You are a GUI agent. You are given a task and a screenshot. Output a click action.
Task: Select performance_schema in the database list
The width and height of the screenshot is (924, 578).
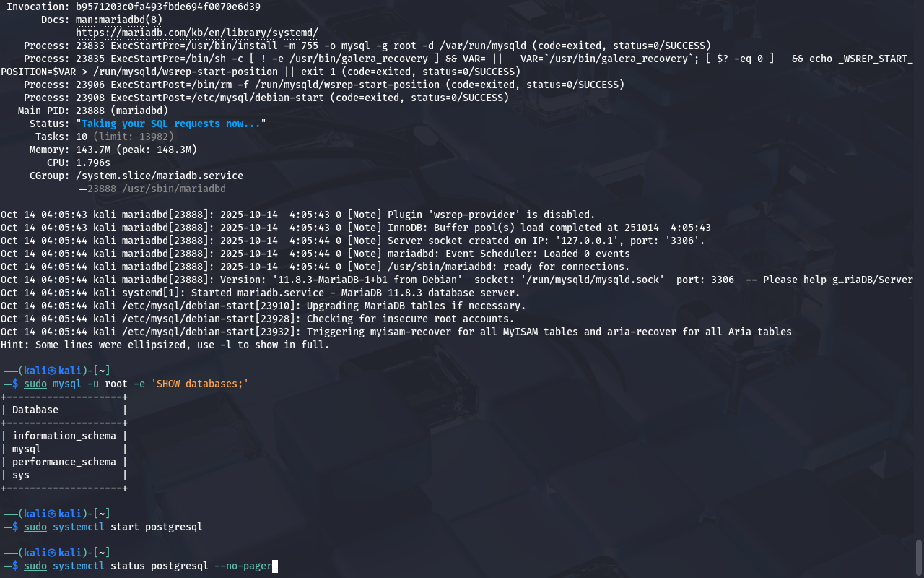[x=64, y=462]
